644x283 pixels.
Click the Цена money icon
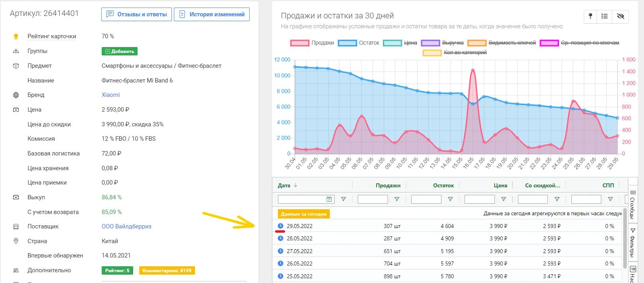tap(16, 110)
